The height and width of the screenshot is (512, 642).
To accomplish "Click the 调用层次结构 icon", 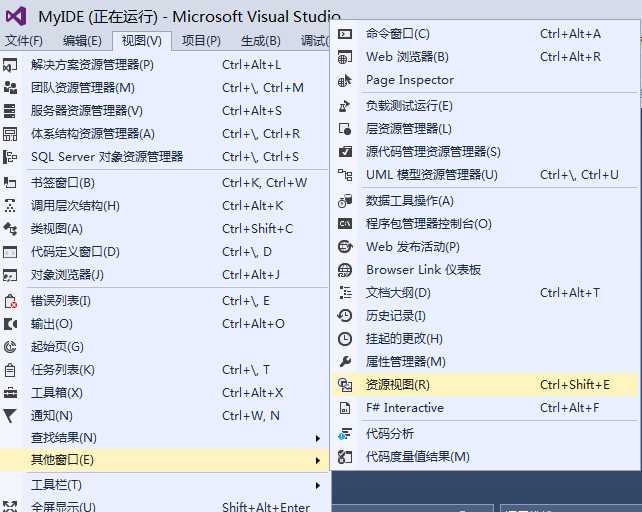I will tap(10, 206).
